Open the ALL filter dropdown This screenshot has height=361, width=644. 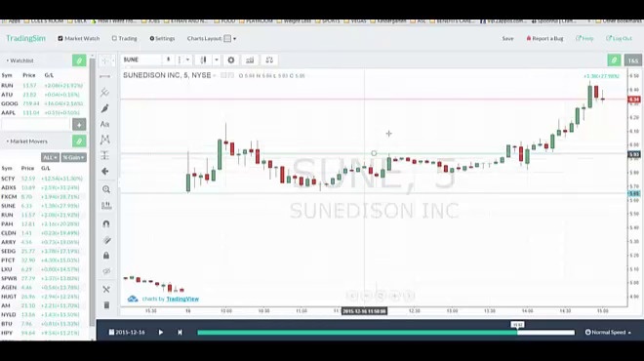50,157
